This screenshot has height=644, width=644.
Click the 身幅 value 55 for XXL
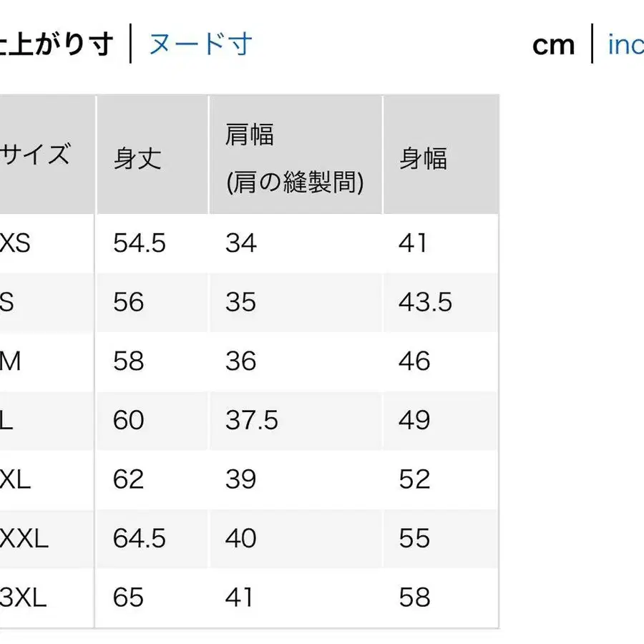coord(414,538)
